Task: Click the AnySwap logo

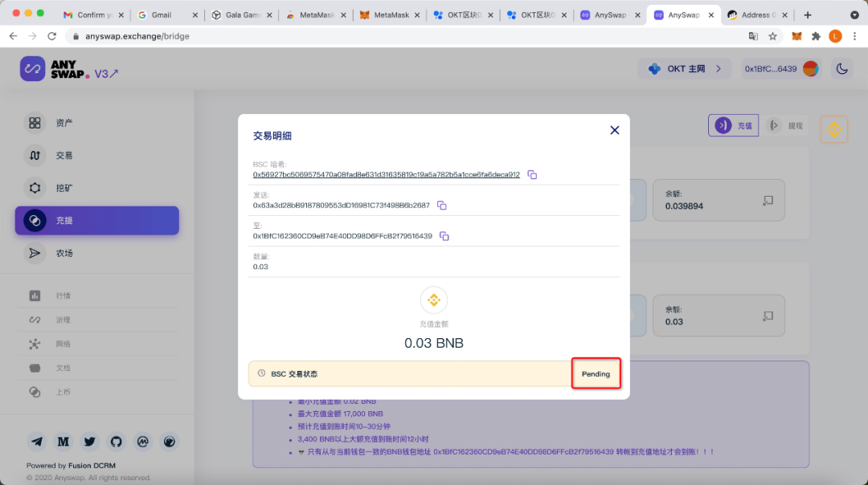Action: point(55,69)
